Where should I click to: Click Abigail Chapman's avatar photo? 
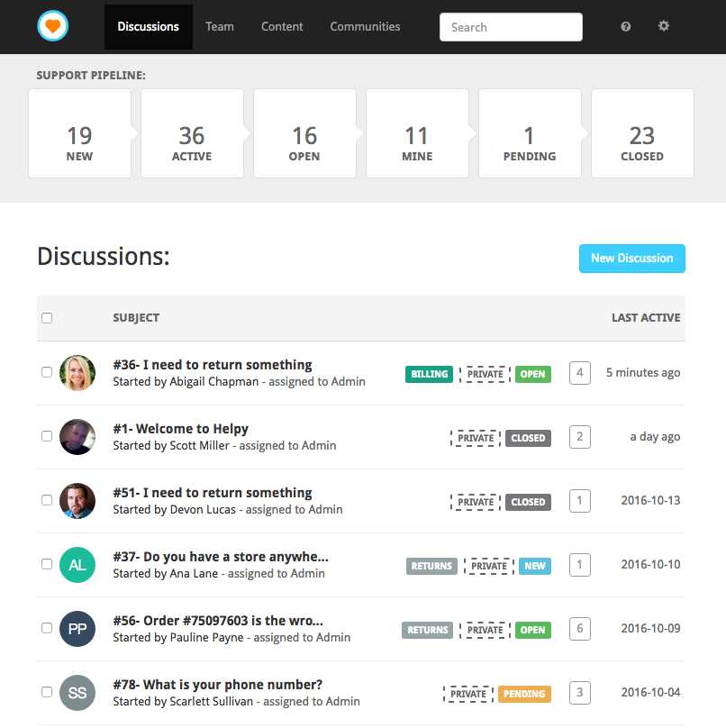[77, 373]
